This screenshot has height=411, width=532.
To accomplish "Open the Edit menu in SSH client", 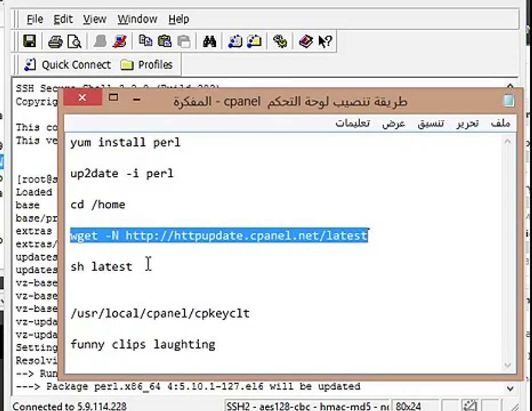I will (63, 19).
